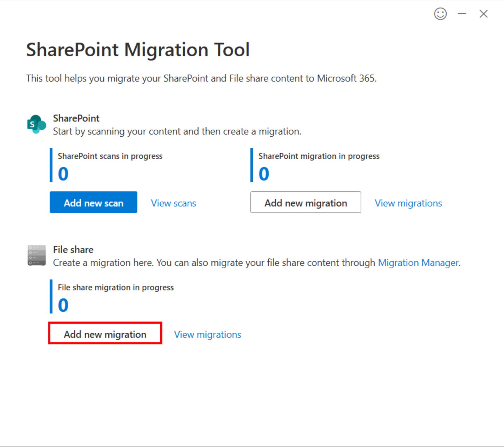Click the SharePoint migration in progress count
Image resolution: width=504 pixels, height=447 pixels.
(x=263, y=173)
